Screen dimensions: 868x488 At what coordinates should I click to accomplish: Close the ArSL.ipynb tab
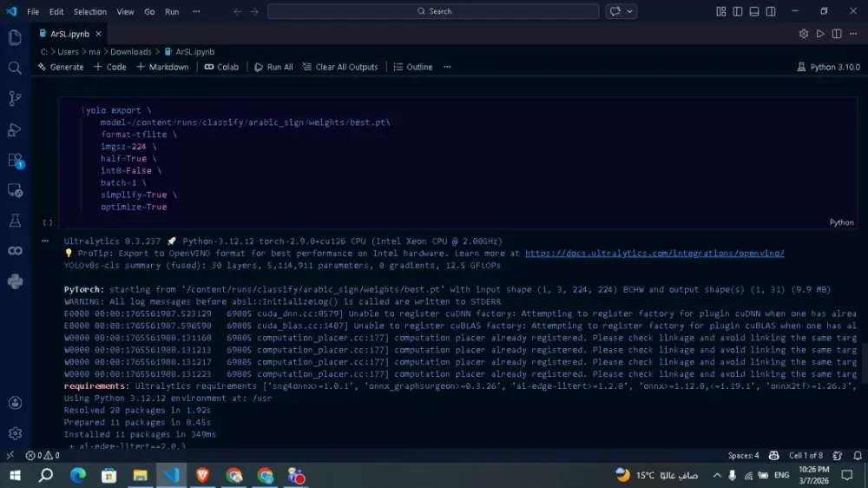[x=98, y=34]
